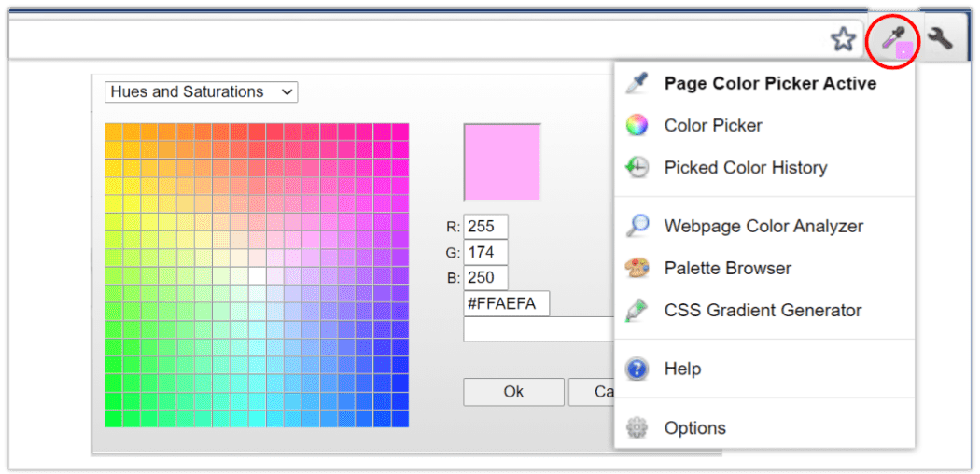Image resolution: width=980 pixels, height=474 pixels.
Task: Click the empty text field below hex code
Action: point(539,329)
